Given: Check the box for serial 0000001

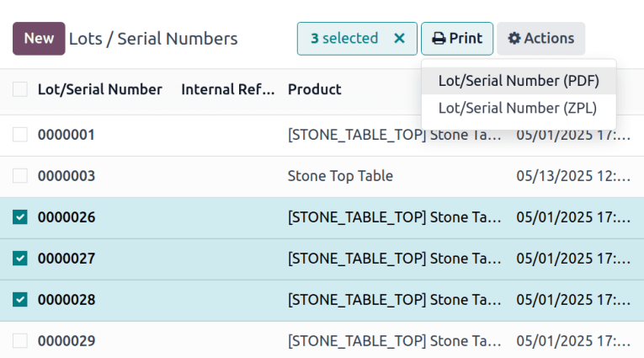Looking at the screenshot, I should pyautogui.click(x=20, y=135).
